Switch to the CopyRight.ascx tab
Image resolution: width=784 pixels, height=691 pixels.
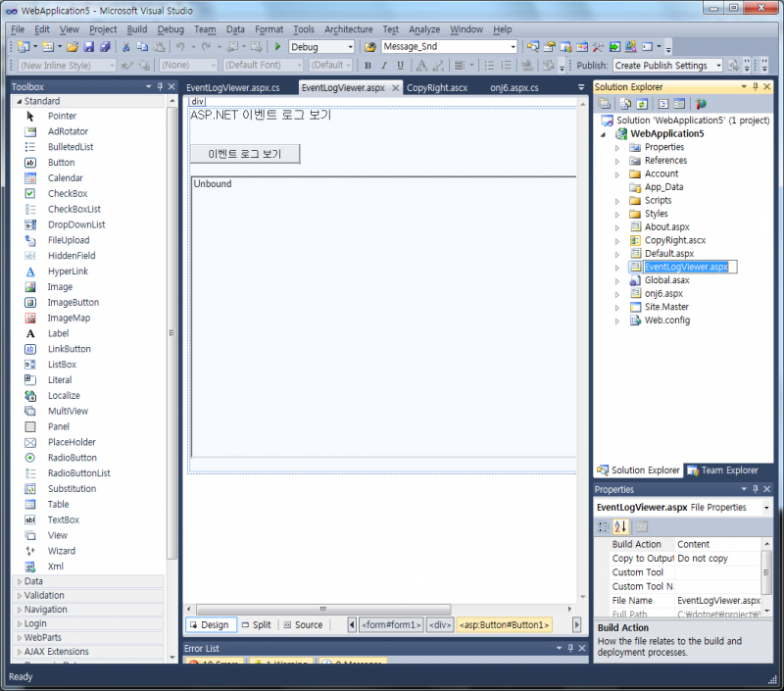(x=437, y=88)
